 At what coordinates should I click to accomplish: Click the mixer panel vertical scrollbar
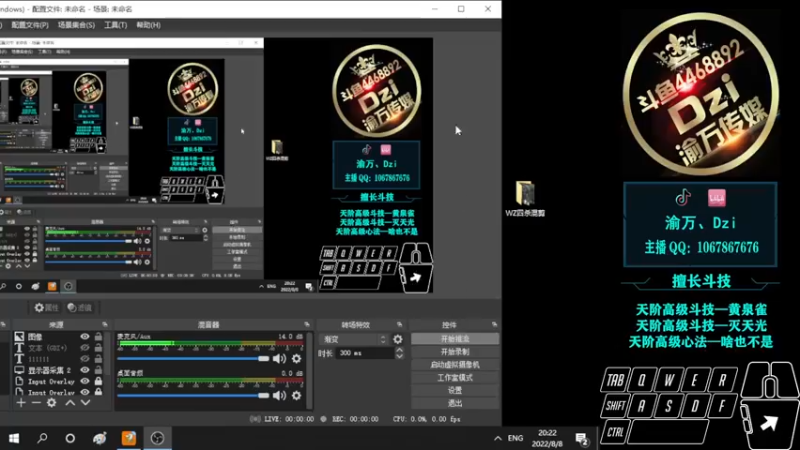309,370
